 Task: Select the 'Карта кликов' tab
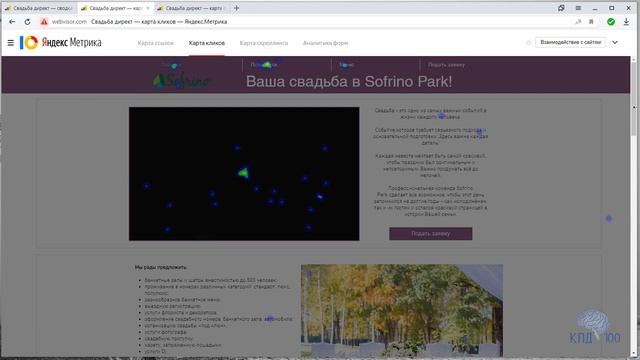207,43
